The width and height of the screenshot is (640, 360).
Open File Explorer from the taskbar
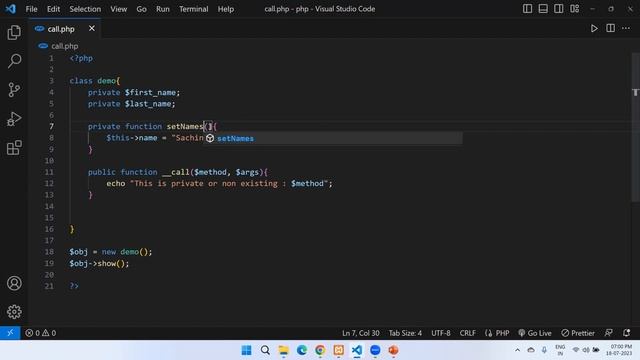click(283, 350)
